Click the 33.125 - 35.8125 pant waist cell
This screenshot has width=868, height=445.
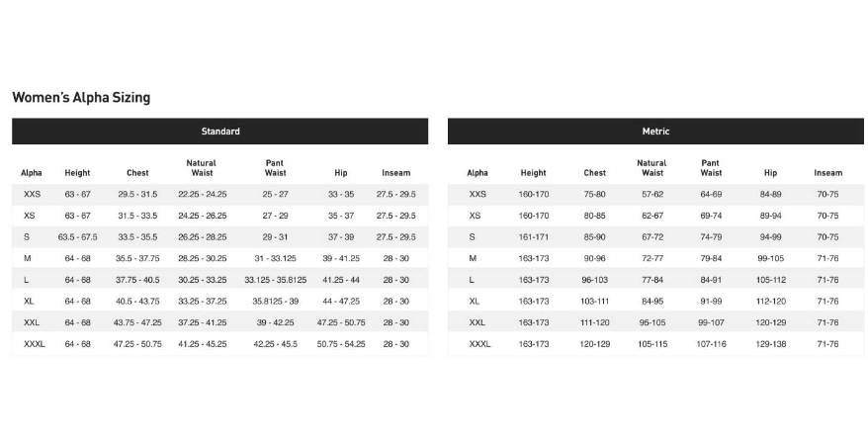click(x=275, y=280)
